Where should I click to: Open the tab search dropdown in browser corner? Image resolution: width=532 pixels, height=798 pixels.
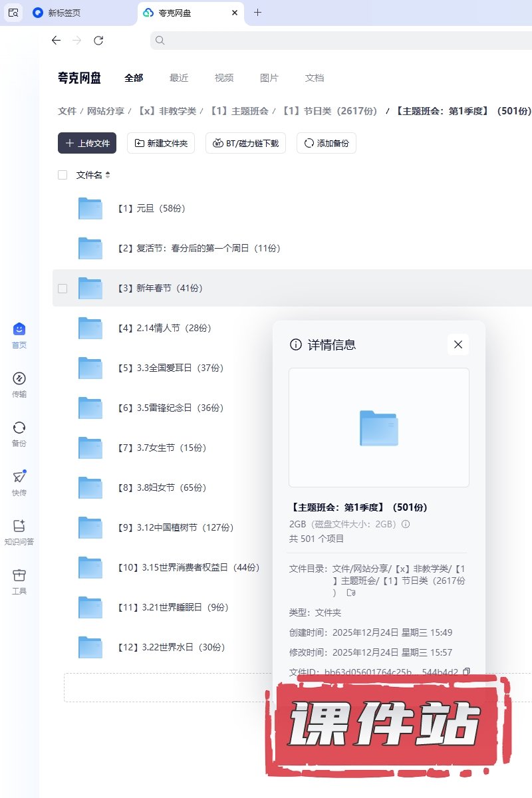tap(13, 13)
